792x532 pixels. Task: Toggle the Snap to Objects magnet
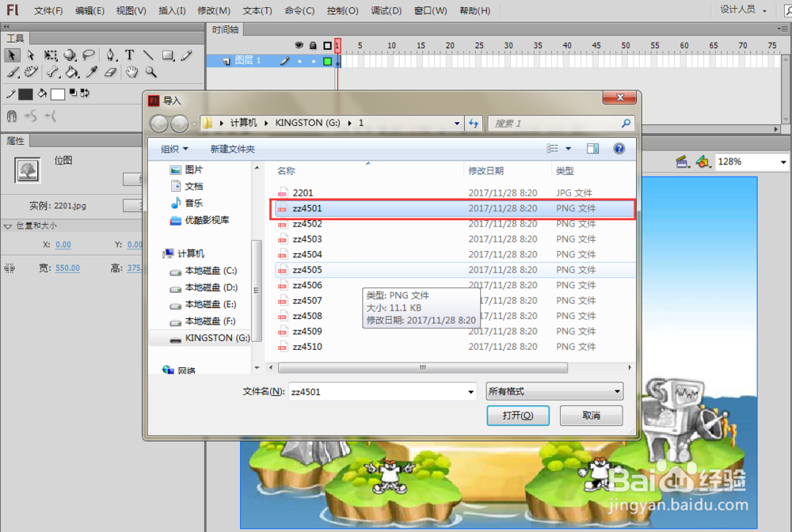12,116
